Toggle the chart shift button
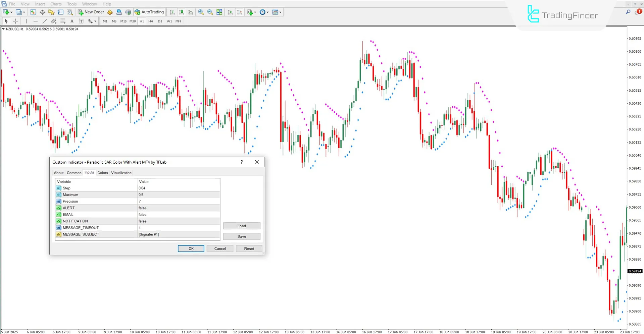644x334 pixels. (x=240, y=12)
